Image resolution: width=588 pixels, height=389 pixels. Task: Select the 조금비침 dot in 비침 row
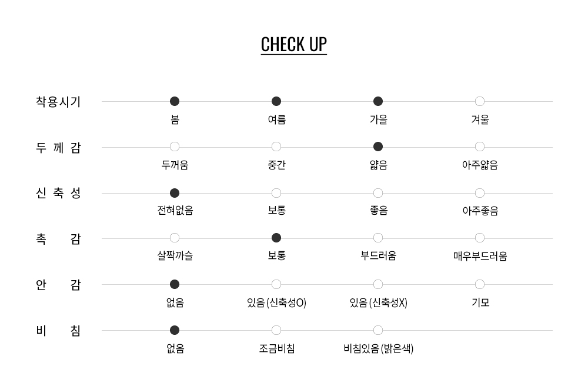pyautogui.click(x=276, y=330)
